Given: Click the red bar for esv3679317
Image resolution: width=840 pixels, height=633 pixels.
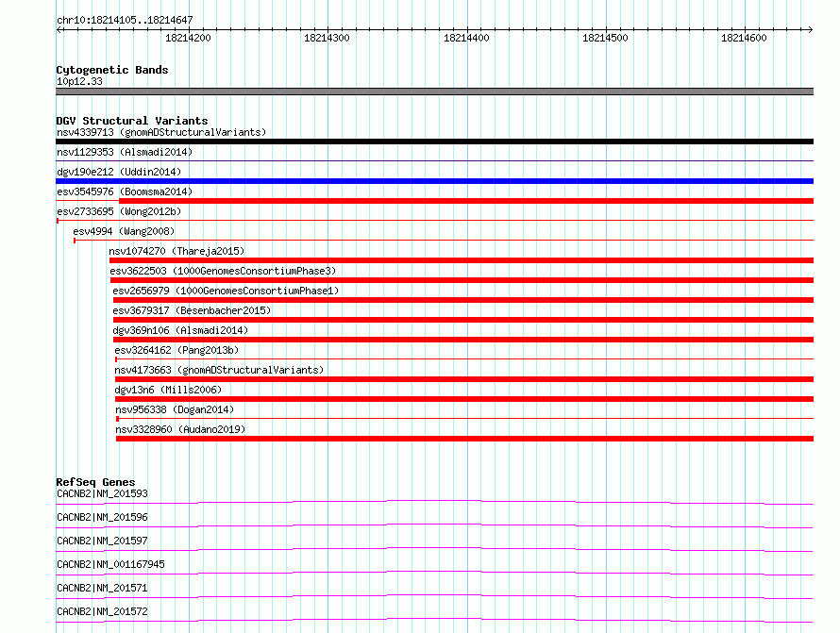Looking at the screenshot, I should point(463,320).
